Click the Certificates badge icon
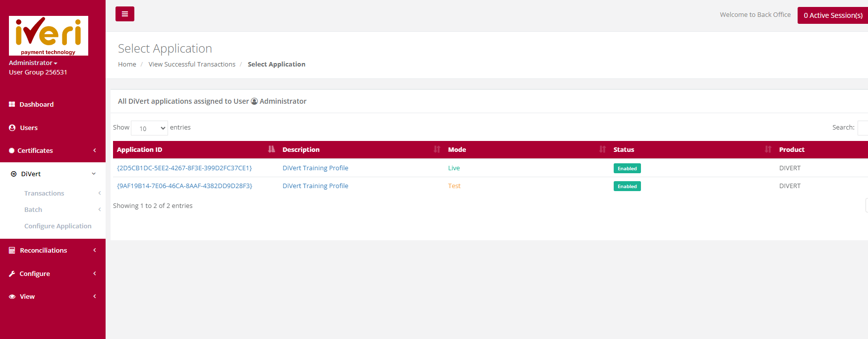Image resolution: width=868 pixels, height=339 pixels. (12, 150)
